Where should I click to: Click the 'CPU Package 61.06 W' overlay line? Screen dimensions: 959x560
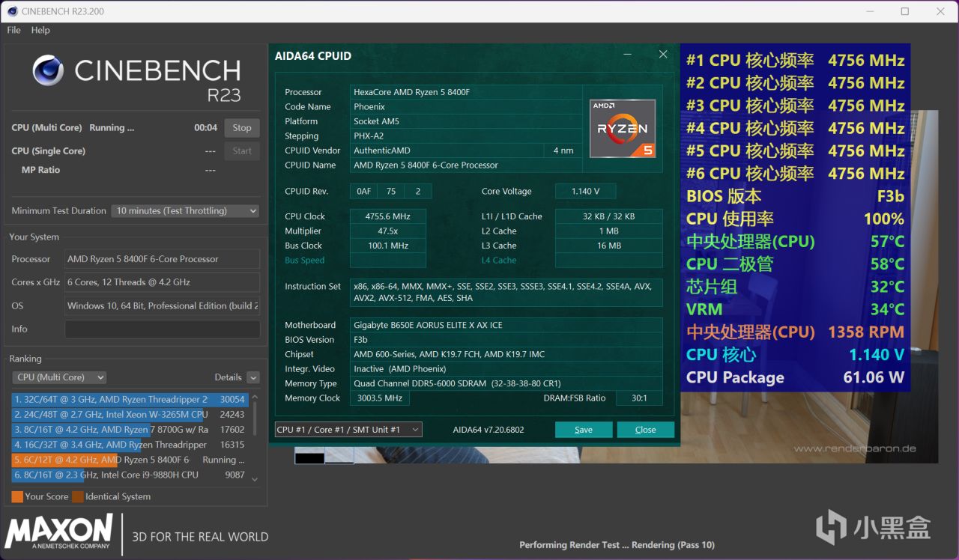point(796,377)
